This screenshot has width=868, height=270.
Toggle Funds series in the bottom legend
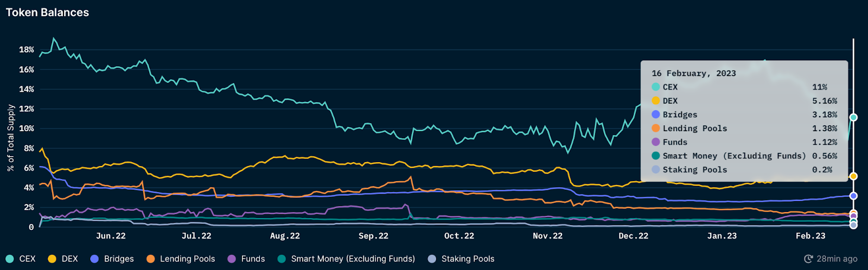click(x=253, y=259)
